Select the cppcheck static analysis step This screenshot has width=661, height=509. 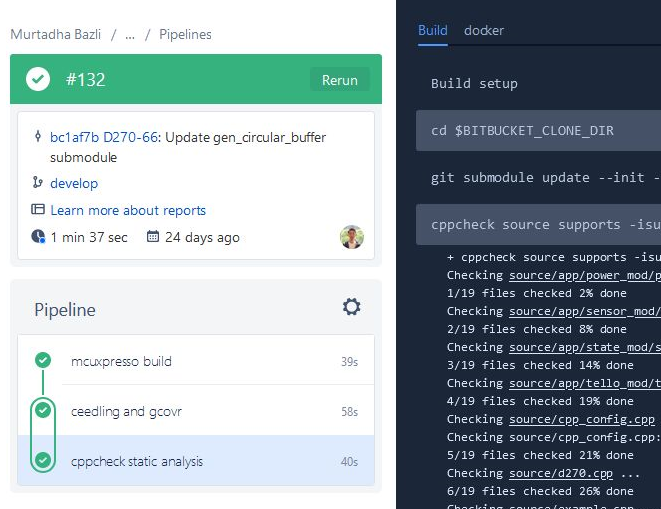click(196, 461)
